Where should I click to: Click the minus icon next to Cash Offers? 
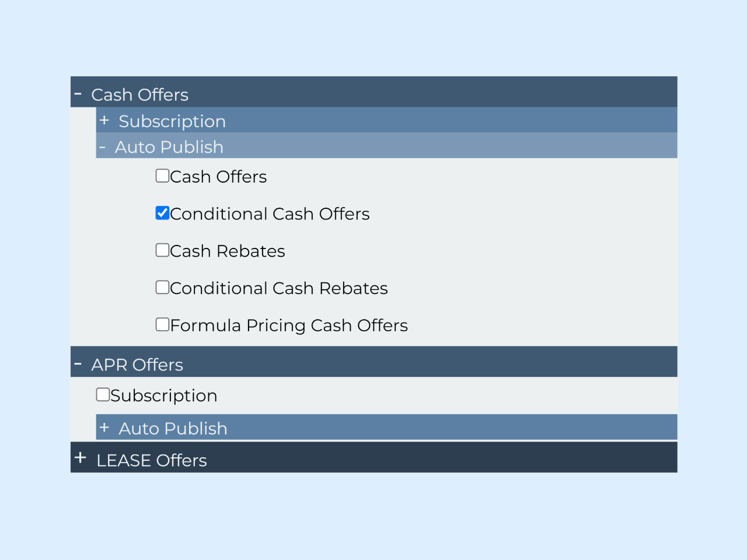tap(79, 92)
